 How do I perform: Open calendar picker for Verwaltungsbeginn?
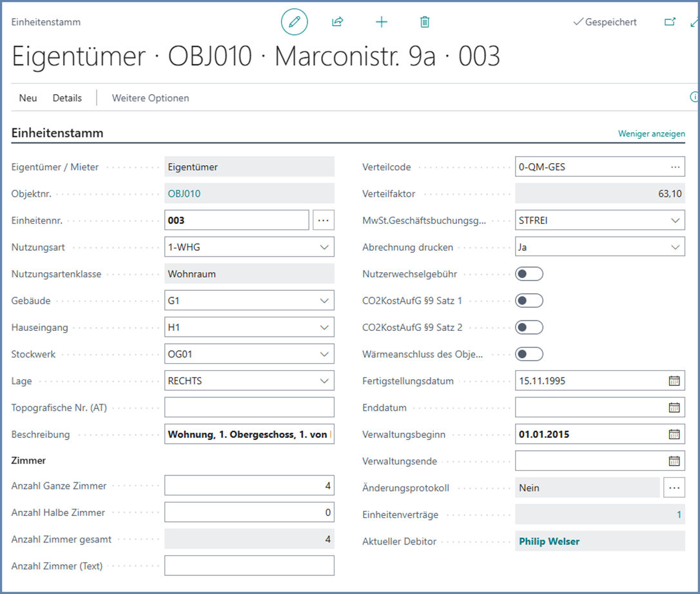pyautogui.click(x=674, y=434)
